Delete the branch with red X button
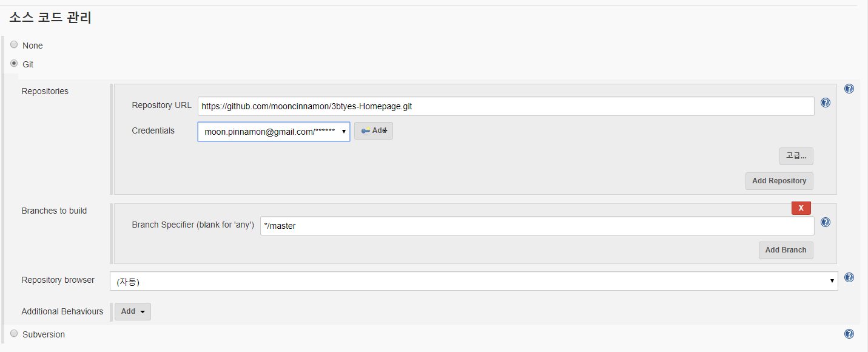The height and width of the screenshot is (352, 868). point(801,208)
